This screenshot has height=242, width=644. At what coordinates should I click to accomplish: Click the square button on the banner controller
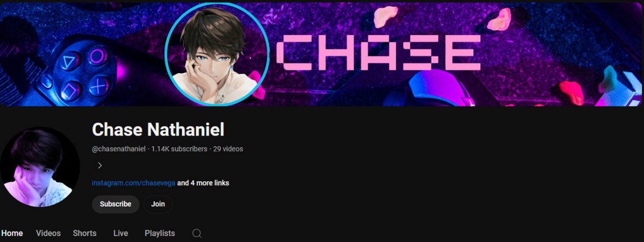coord(71,90)
